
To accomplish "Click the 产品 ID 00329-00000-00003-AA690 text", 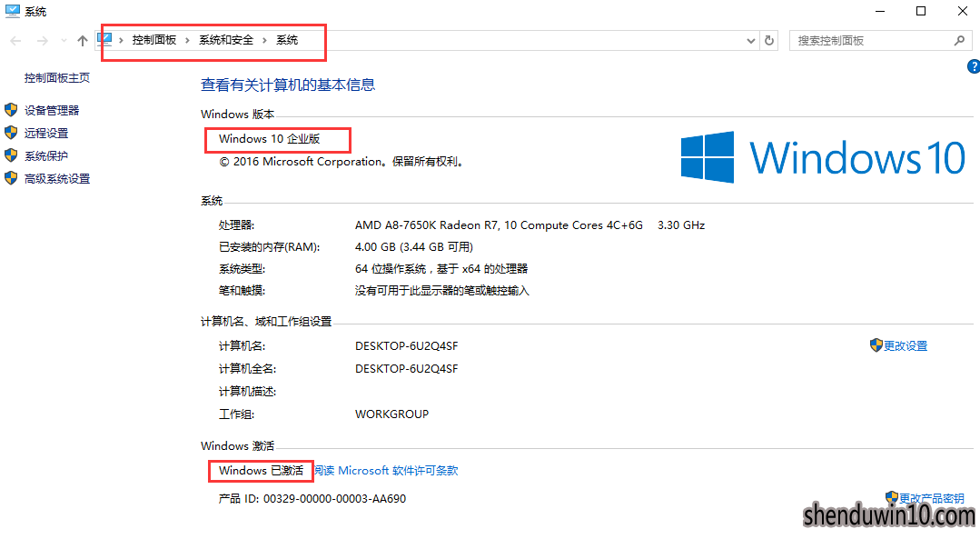I will point(312,499).
